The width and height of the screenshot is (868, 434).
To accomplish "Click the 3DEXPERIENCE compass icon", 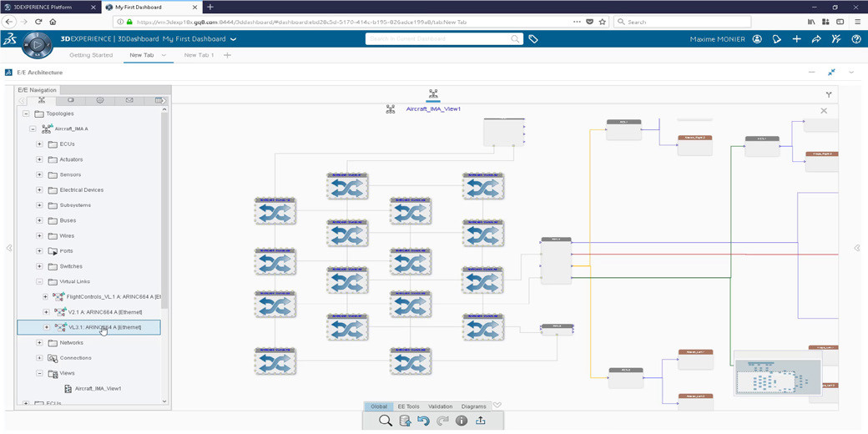I will coord(37,44).
